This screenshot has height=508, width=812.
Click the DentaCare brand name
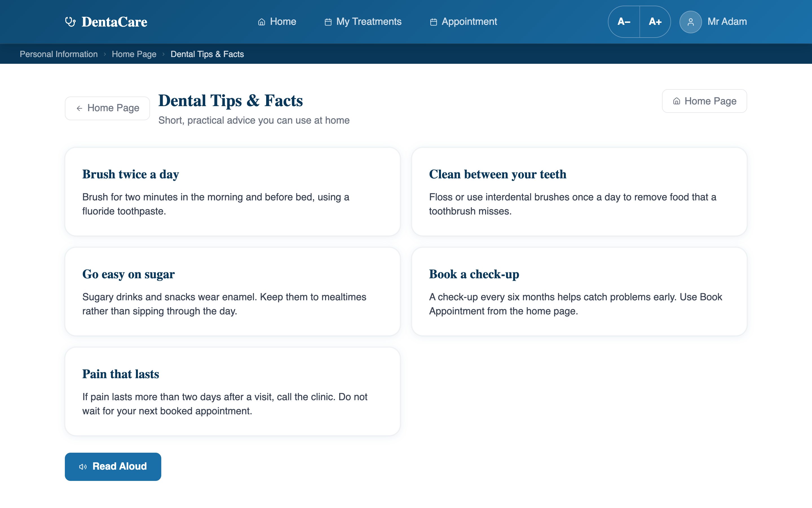click(x=114, y=22)
